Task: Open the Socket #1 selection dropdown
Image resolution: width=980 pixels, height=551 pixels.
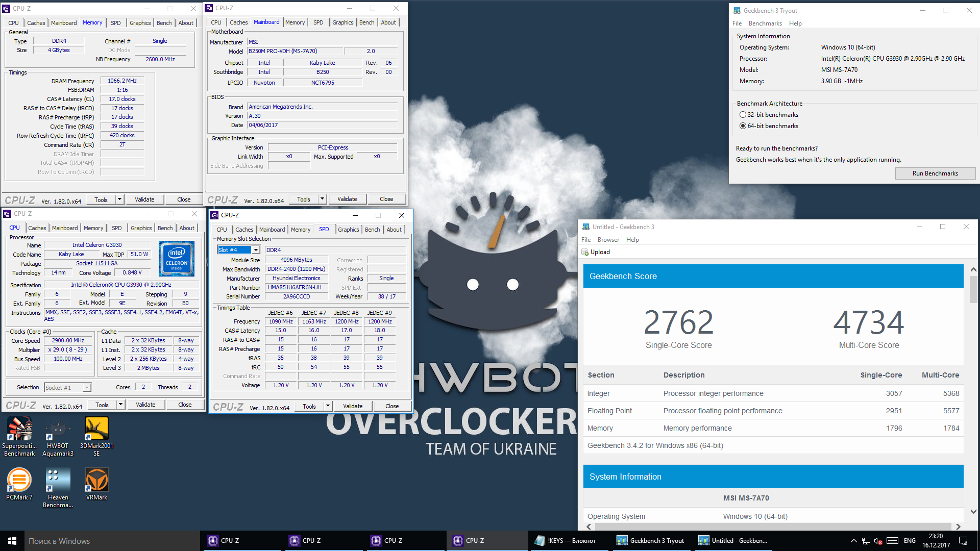Action: pyautogui.click(x=87, y=388)
